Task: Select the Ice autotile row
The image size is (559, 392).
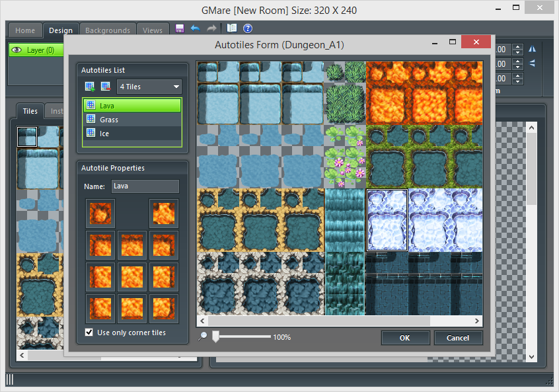Action: tap(132, 134)
